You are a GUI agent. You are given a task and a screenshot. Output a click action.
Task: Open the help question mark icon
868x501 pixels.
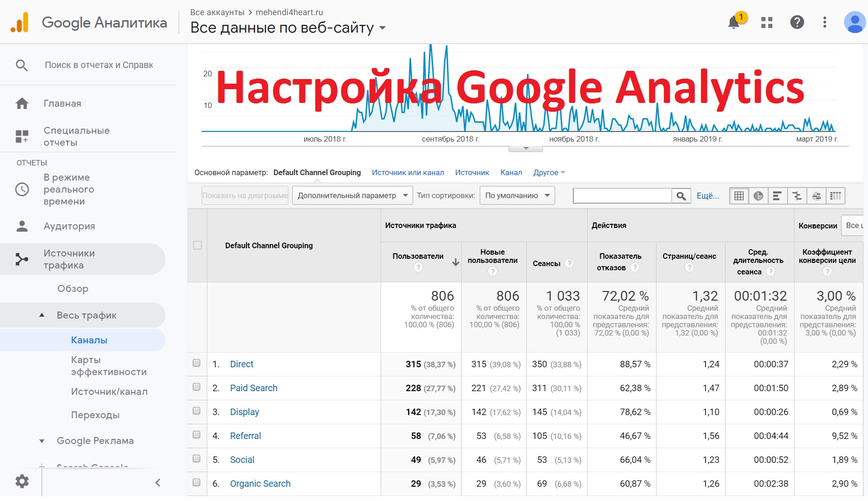(797, 22)
